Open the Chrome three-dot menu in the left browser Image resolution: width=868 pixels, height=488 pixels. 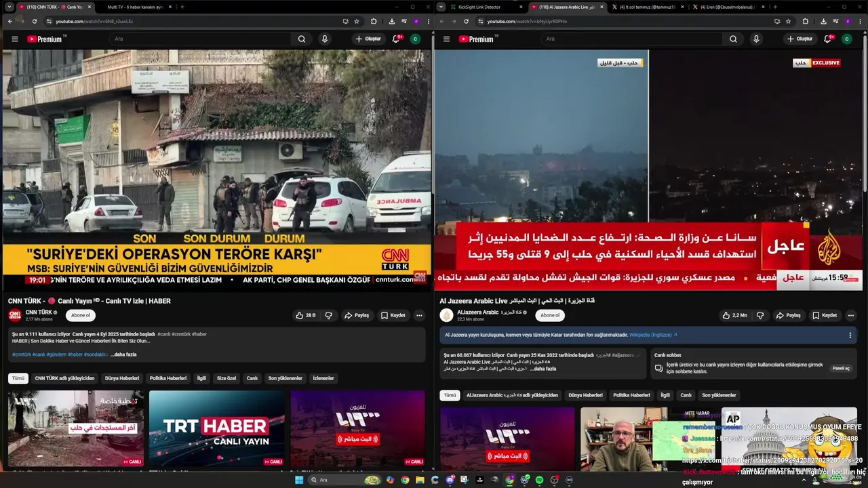(428, 21)
